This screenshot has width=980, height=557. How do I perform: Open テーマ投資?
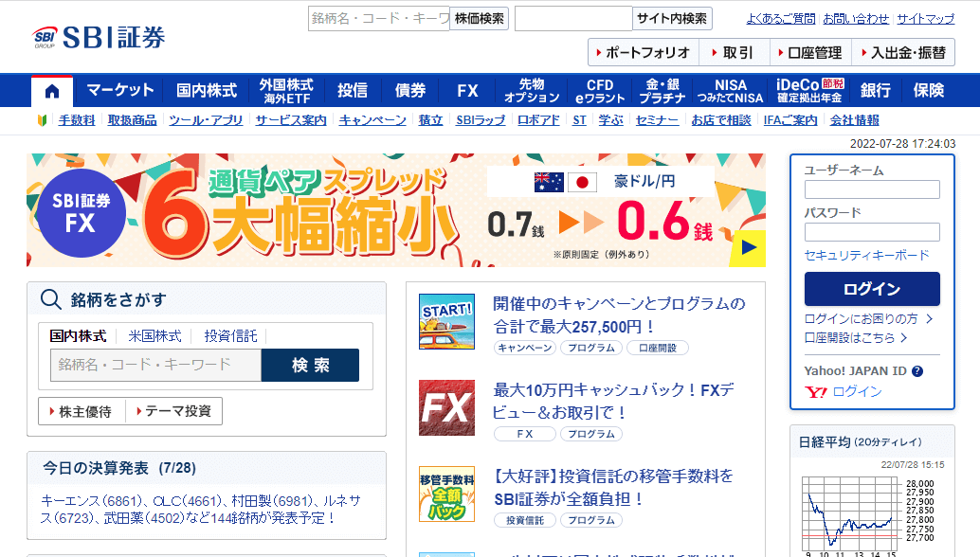pyautogui.click(x=173, y=411)
